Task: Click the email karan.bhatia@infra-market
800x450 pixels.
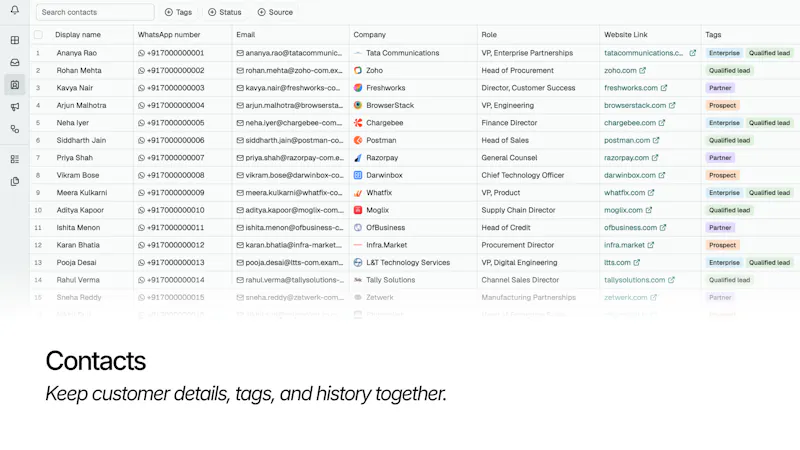Action: pyautogui.click(x=293, y=245)
